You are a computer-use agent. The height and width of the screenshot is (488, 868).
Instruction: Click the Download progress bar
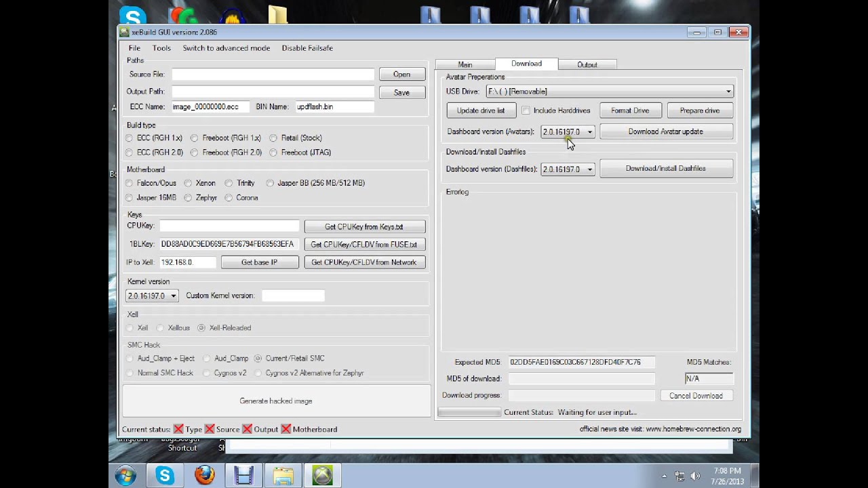pos(582,395)
